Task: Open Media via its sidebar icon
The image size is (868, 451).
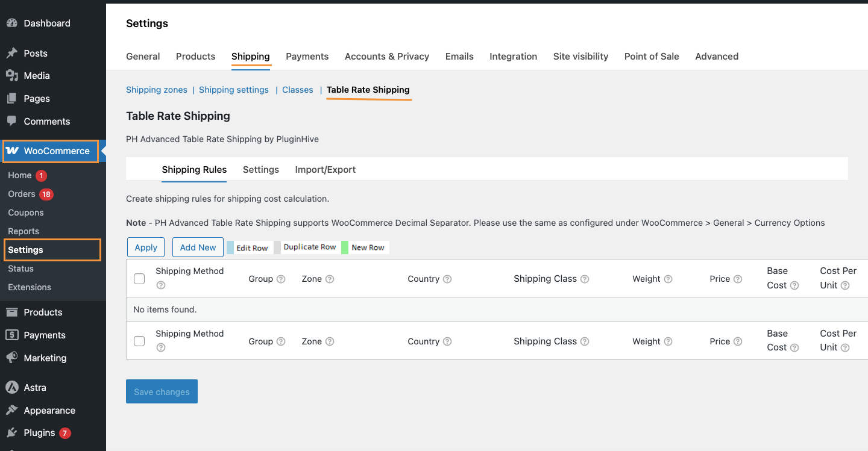Action: tap(11, 76)
